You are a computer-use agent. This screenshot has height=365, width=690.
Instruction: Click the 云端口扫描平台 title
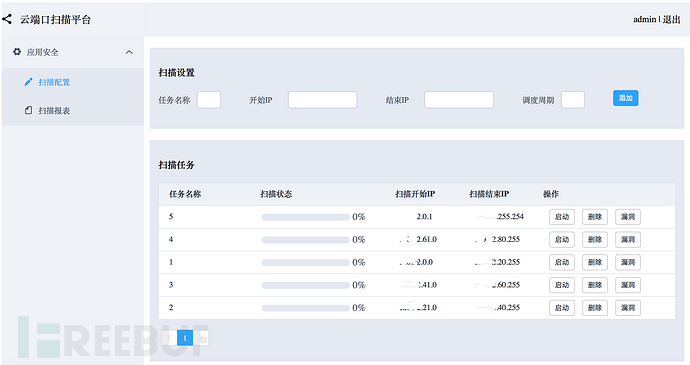point(55,19)
